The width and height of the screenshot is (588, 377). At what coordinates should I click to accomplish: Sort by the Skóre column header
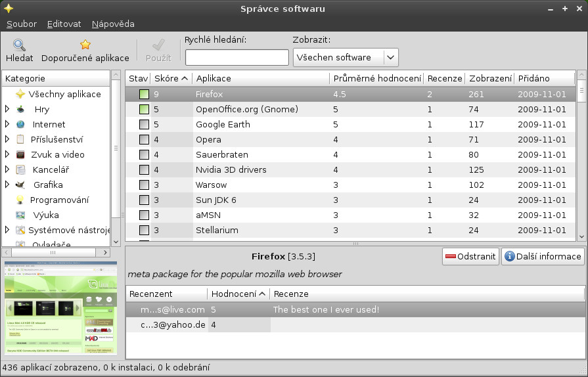point(171,78)
